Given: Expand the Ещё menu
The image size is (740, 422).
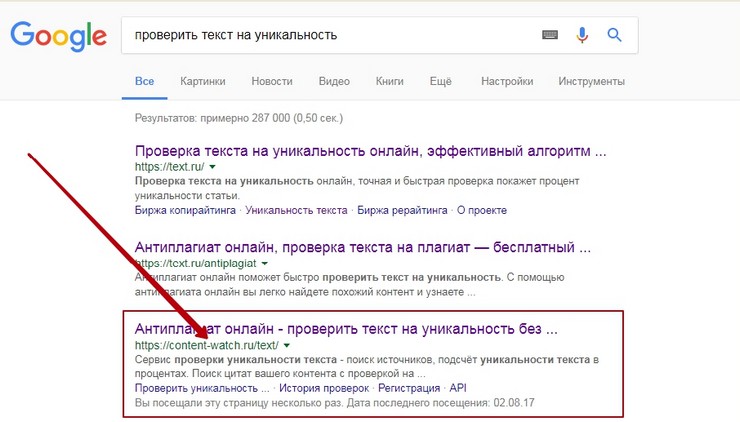Looking at the screenshot, I should 440,81.
